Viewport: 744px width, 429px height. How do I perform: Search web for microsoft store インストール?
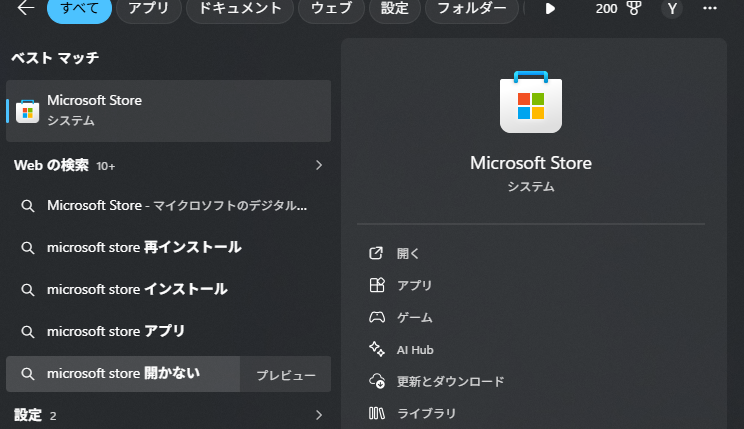pyautogui.click(x=168, y=289)
